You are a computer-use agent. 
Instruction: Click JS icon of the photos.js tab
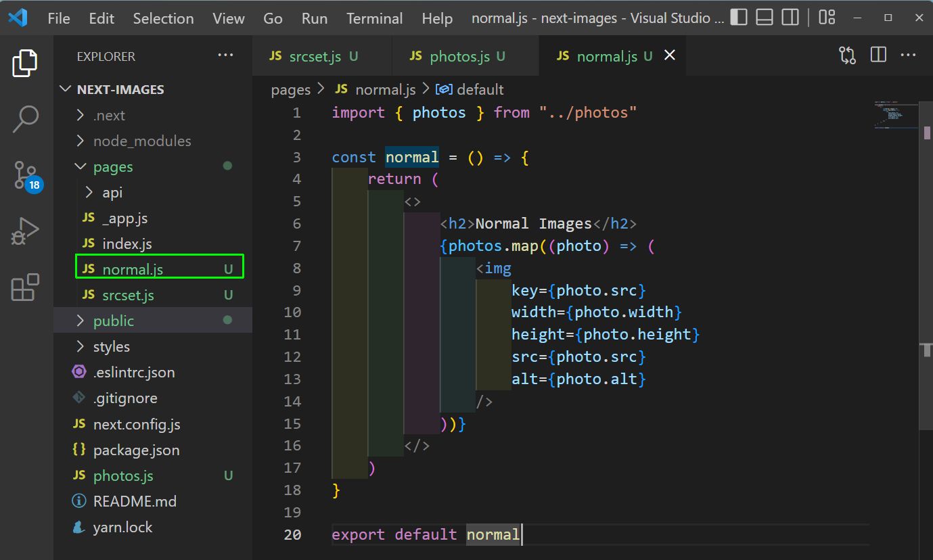pyautogui.click(x=416, y=56)
